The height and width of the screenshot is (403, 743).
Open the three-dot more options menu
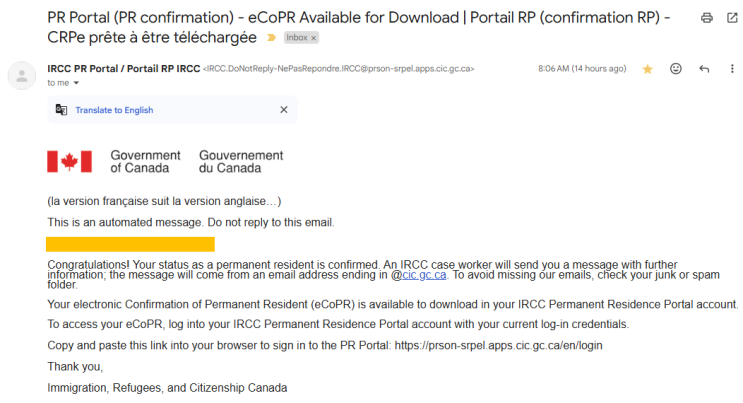(x=732, y=69)
